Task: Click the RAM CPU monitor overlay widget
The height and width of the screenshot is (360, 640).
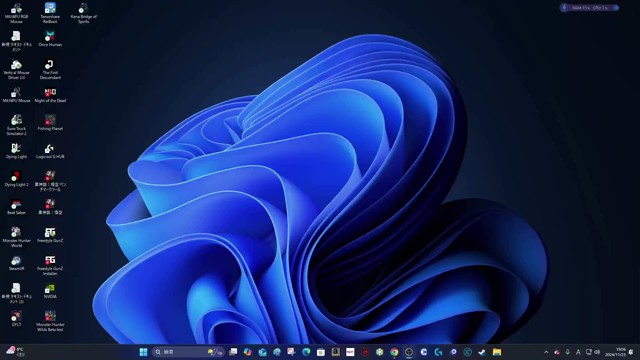Action: point(590,8)
